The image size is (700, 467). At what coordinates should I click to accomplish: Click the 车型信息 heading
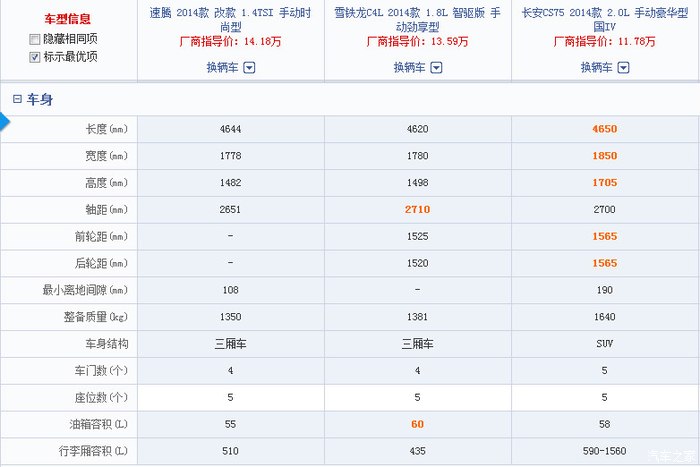click(x=69, y=20)
